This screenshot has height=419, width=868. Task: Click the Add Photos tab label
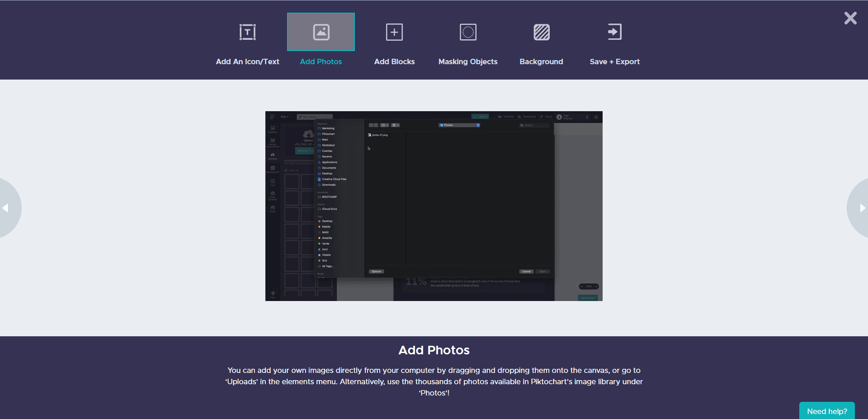pos(321,61)
